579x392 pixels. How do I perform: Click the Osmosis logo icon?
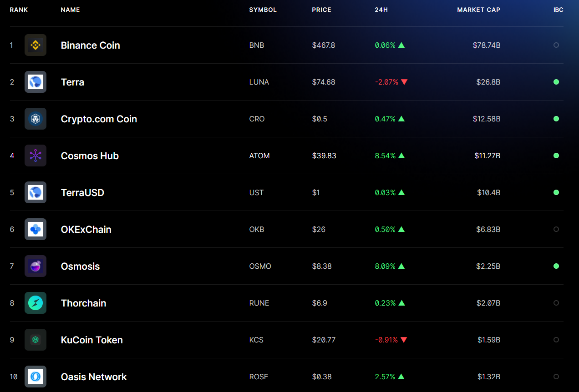[36, 266]
